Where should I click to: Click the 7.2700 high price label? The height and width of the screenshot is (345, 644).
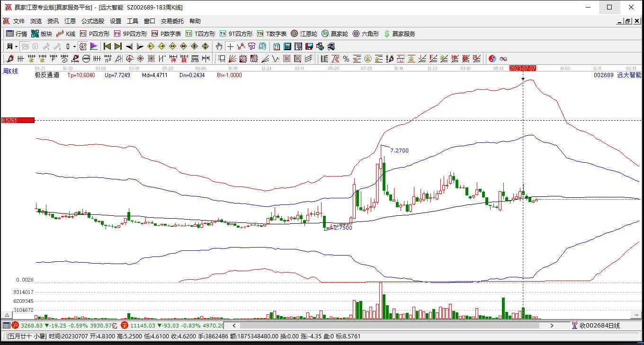tap(399, 150)
